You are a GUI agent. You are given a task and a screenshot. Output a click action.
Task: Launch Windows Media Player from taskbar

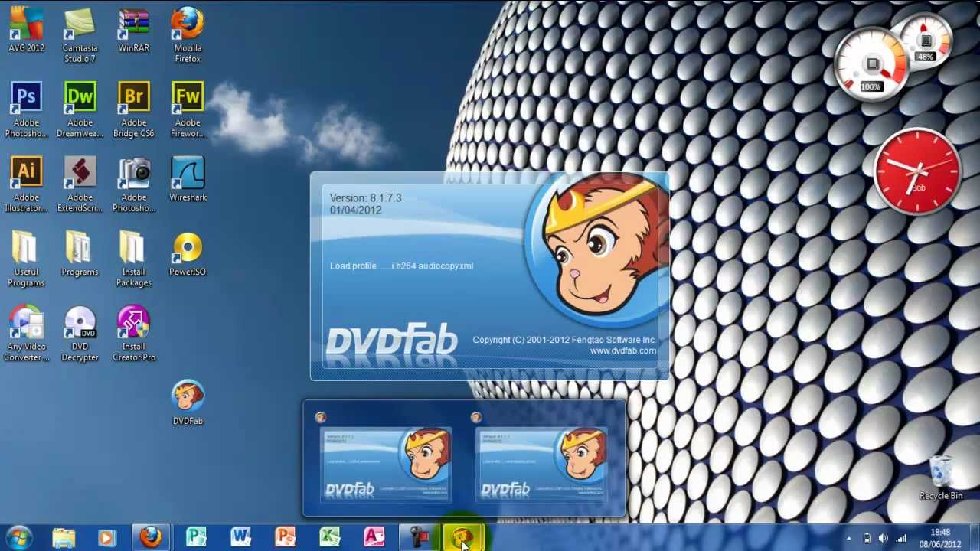(x=106, y=537)
